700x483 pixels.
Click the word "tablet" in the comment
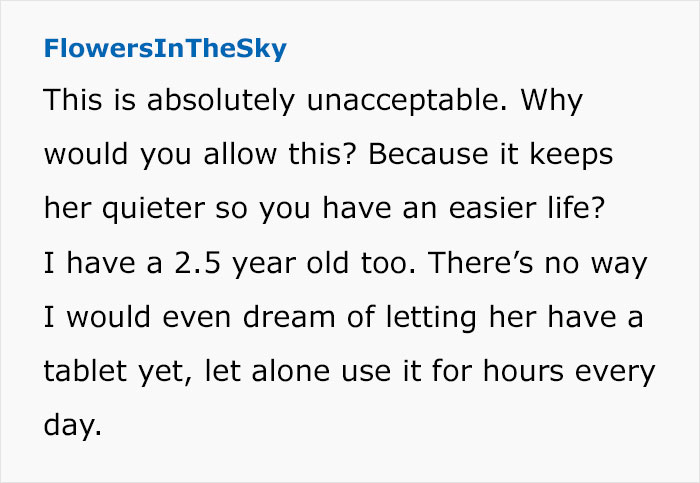tap(85, 371)
